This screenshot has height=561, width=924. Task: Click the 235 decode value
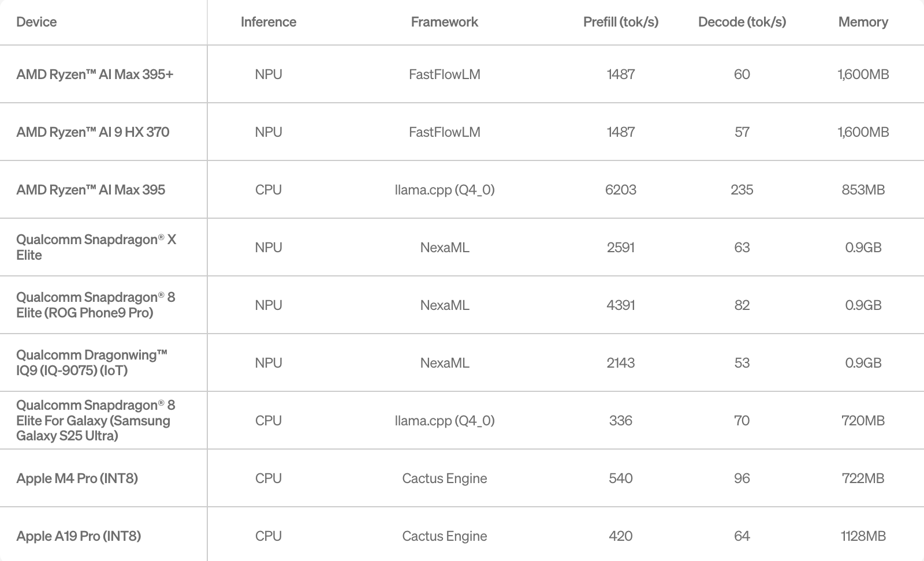click(742, 190)
